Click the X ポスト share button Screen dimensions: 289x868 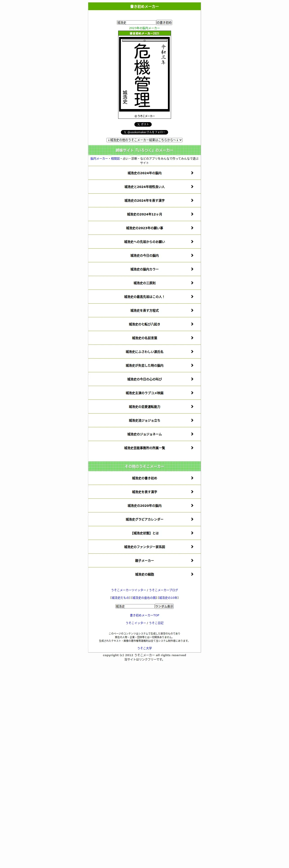pos(143,124)
